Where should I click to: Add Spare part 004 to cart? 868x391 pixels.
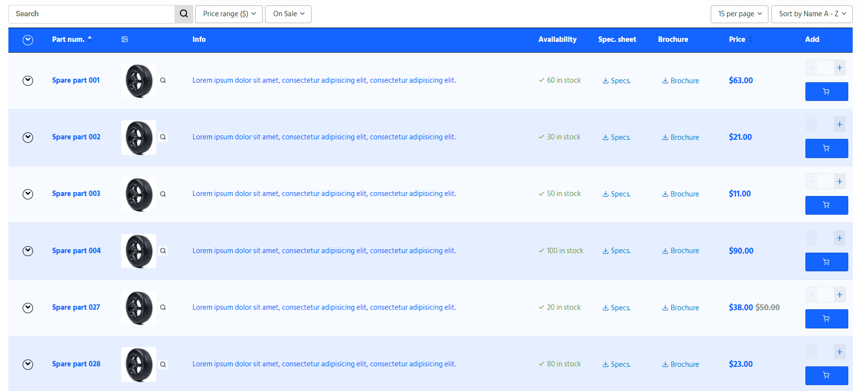click(826, 262)
